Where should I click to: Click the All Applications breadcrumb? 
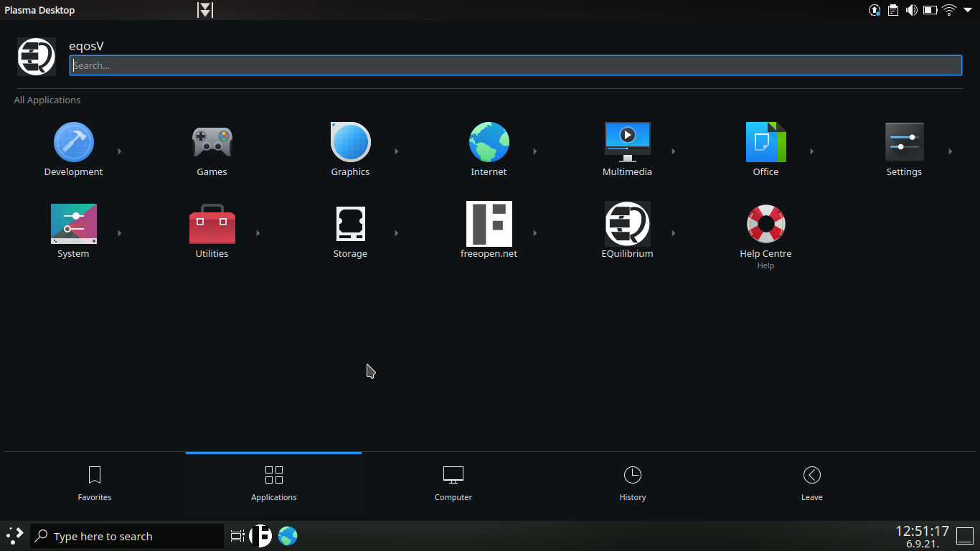[x=47, y=100]
